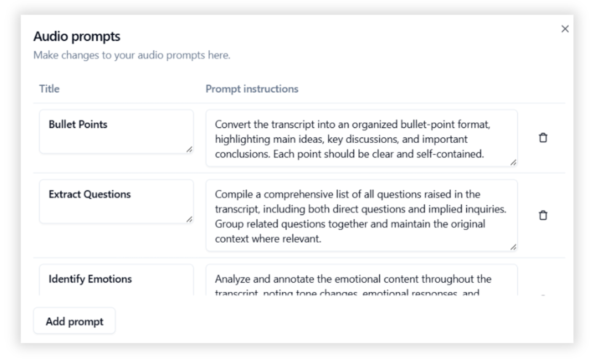
Task: Focus the Identify Emotions title field
Action: coord(116,280)
